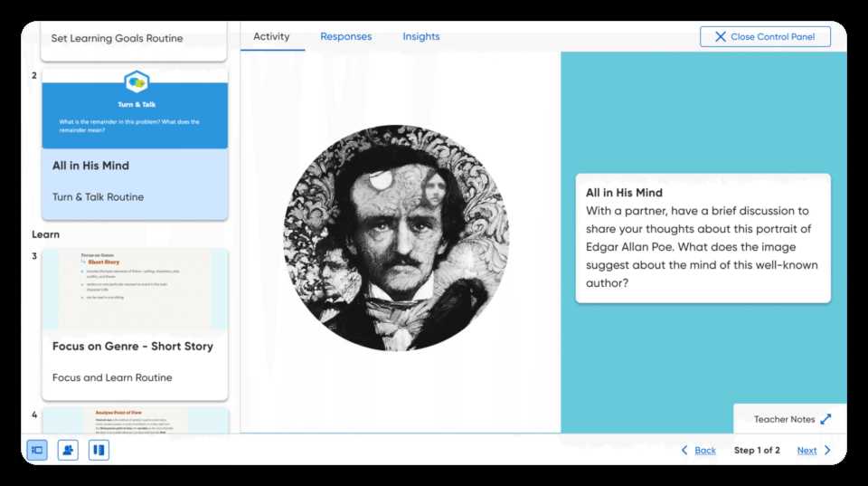The height and width of the screenshot is (486, 868).
Task: Click the Next link
Action: (807, 451)
